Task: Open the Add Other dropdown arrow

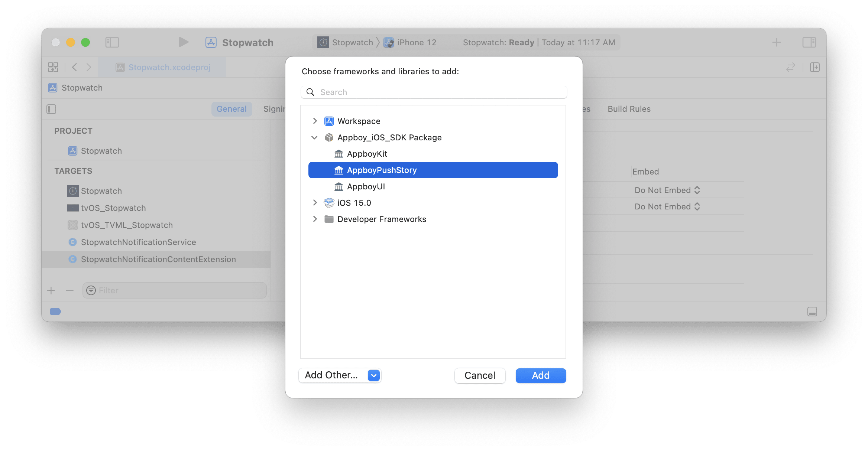Action: (x=374, y=375)
